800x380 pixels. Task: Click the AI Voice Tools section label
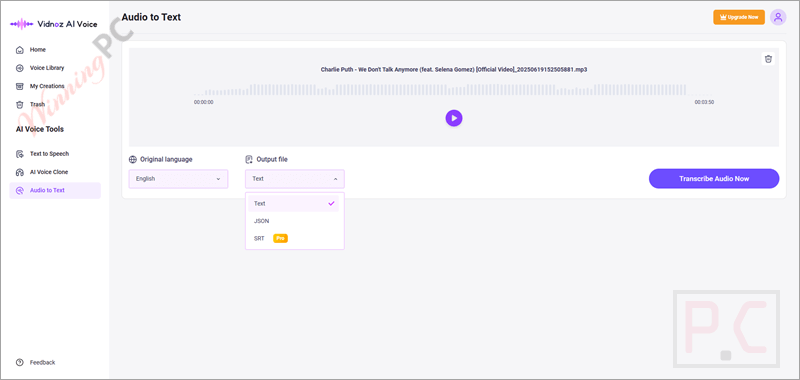tap(40, 129)
